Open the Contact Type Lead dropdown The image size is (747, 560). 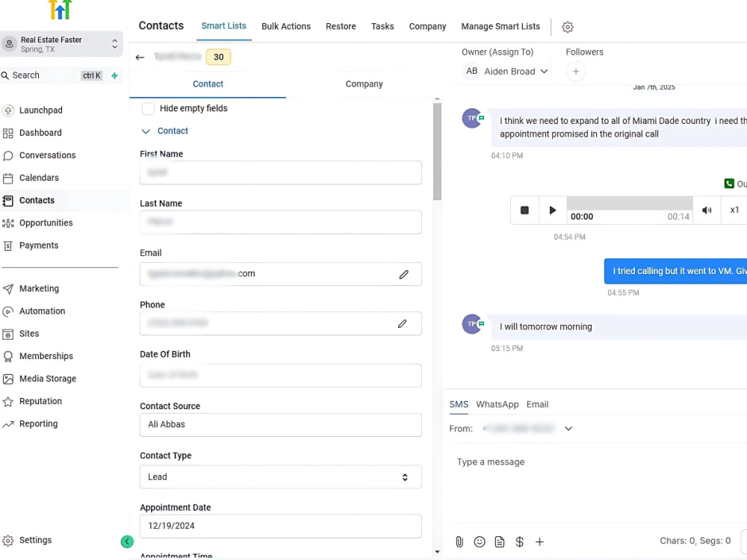tap(281, 476)
